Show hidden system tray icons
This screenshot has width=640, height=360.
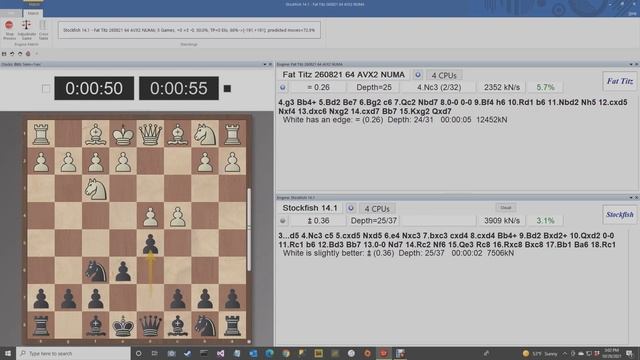pyautogui.click(x=565, y=353)
